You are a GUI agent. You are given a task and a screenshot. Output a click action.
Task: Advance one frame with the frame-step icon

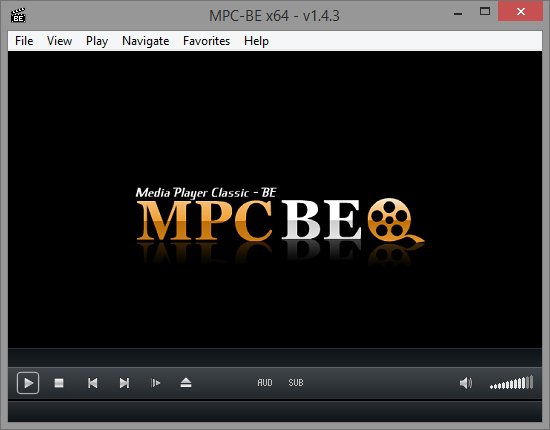tap(155, 383)
